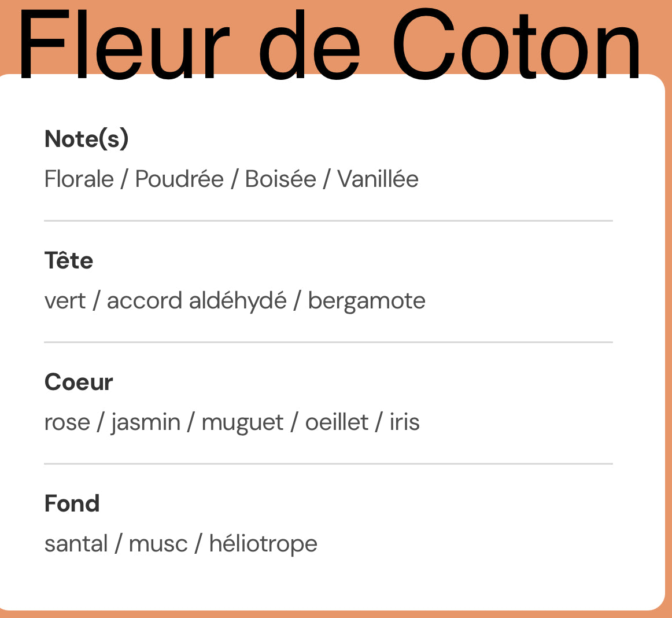672x618 pixels.
Task: Click the Poudrée note
Action: click(179, 179)
